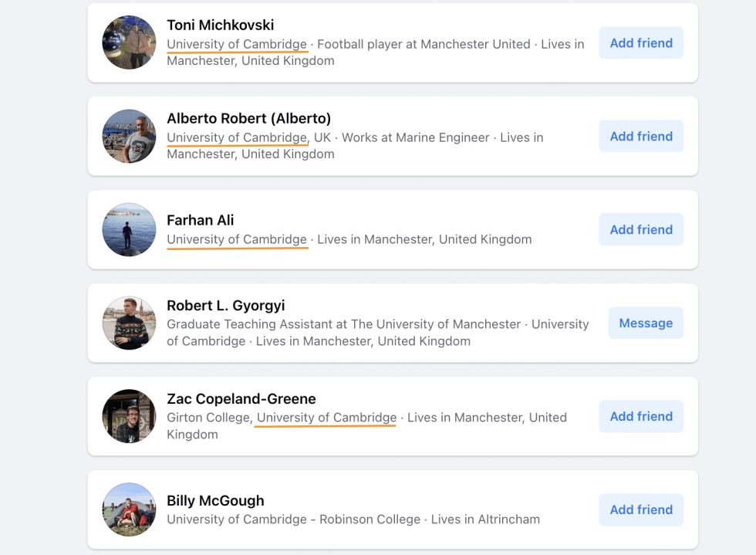Open Farhan Ali's profile picture

tap(129, 229)
